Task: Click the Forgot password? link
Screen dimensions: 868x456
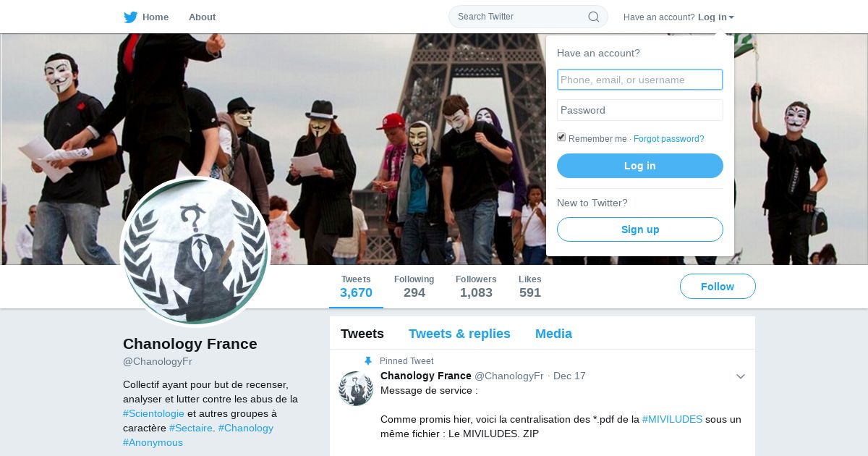Action: coord(669,139)
